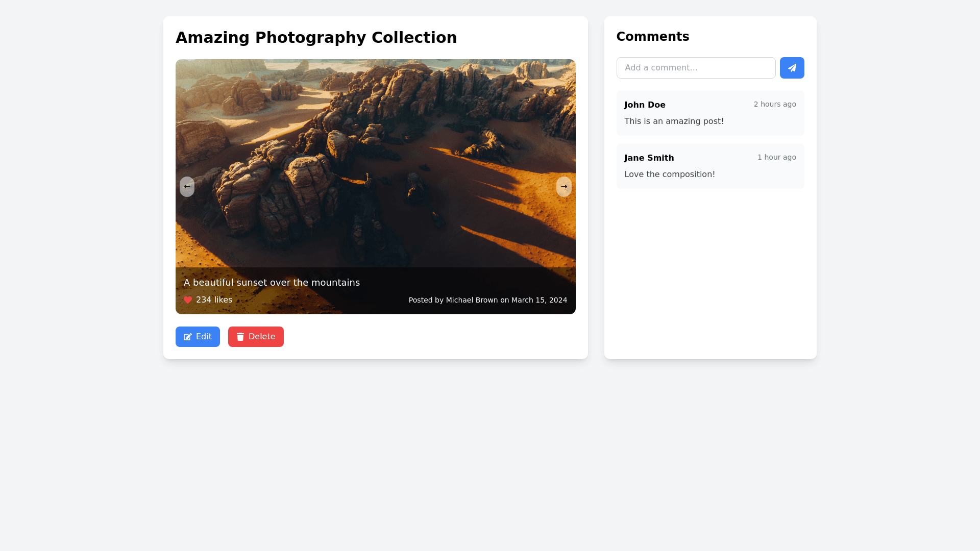
Task: Click the '2 hours ago' timestamp
Action: pyautogui.click(x=774, y=104)
